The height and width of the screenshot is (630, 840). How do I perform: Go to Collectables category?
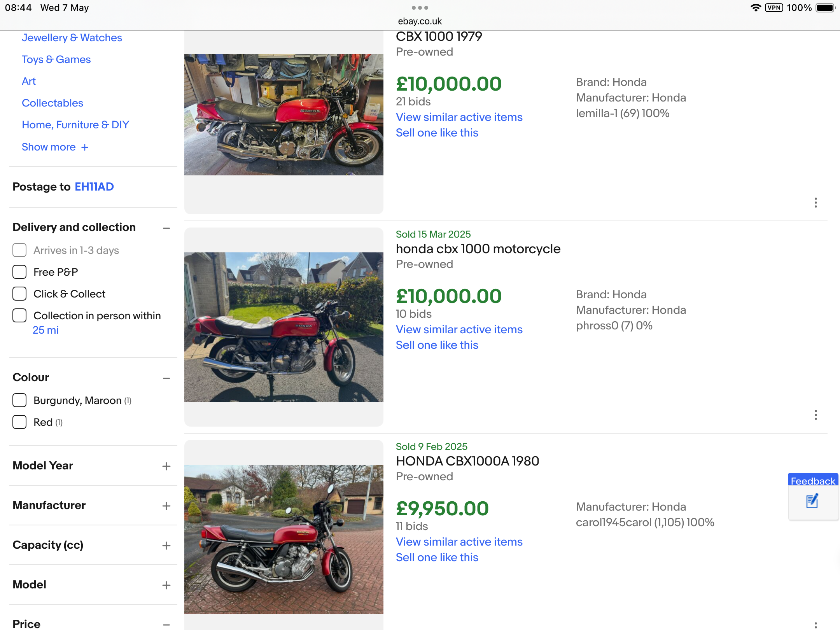coord(52,103)
